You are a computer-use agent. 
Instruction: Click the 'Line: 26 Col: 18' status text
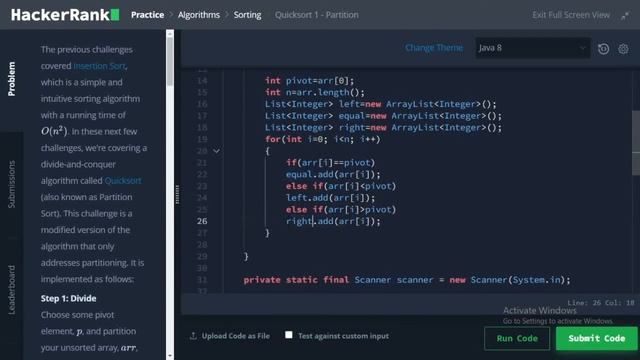click(x=600, y=303)
